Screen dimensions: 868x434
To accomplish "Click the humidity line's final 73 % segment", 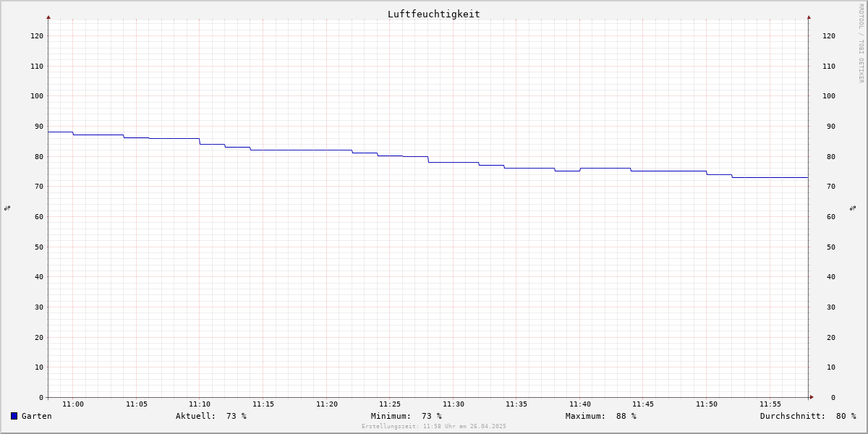I will 770,177.
